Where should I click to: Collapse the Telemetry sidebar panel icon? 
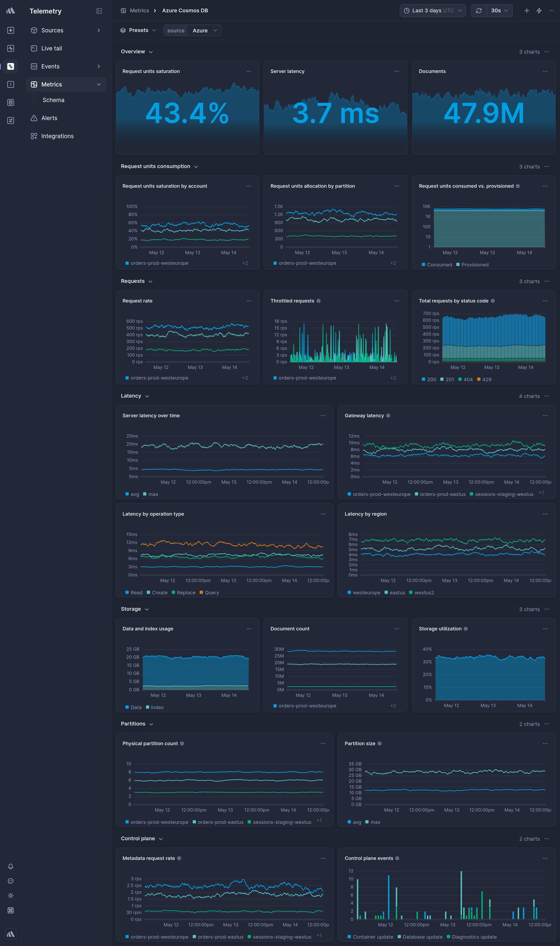99,11
